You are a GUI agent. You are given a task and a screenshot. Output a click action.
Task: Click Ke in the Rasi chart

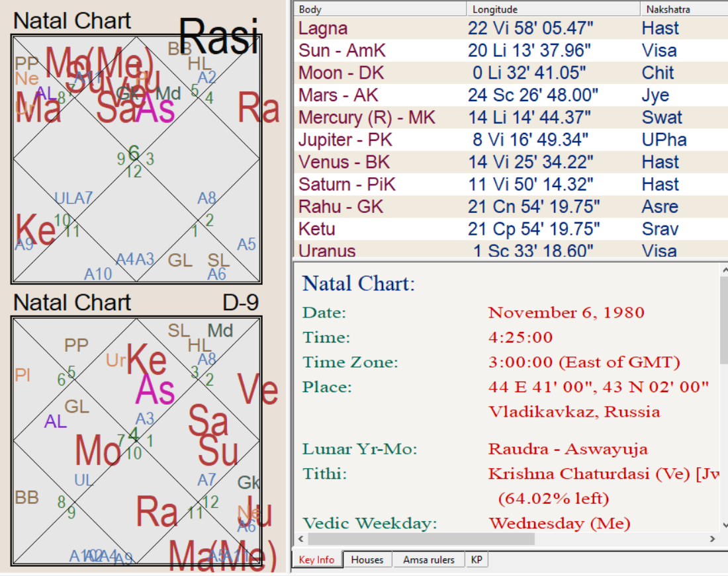click(x=35, y=229)
